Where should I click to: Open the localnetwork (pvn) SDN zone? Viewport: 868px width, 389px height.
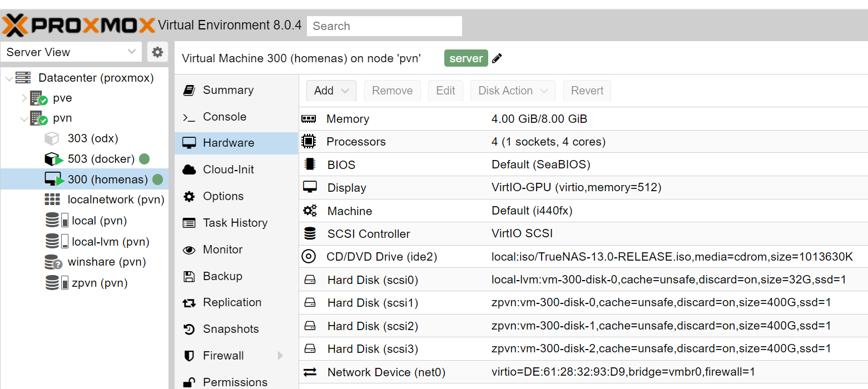116,200
